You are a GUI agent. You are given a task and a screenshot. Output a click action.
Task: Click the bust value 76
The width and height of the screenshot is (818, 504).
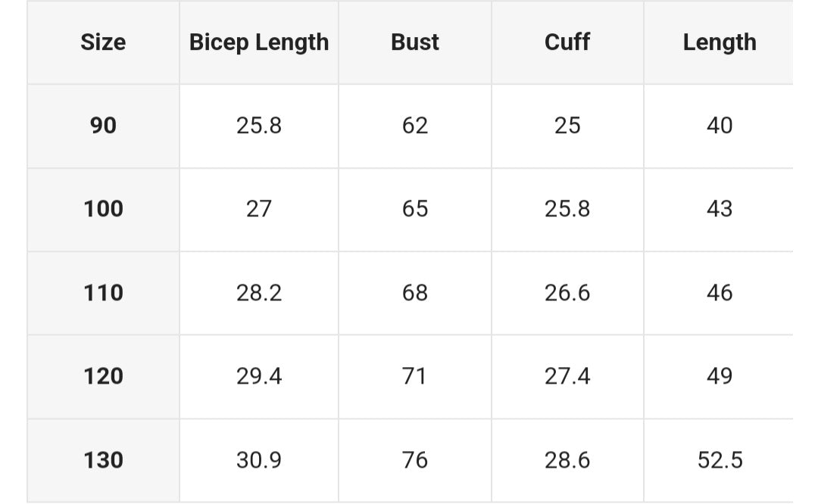coord(415,460)
